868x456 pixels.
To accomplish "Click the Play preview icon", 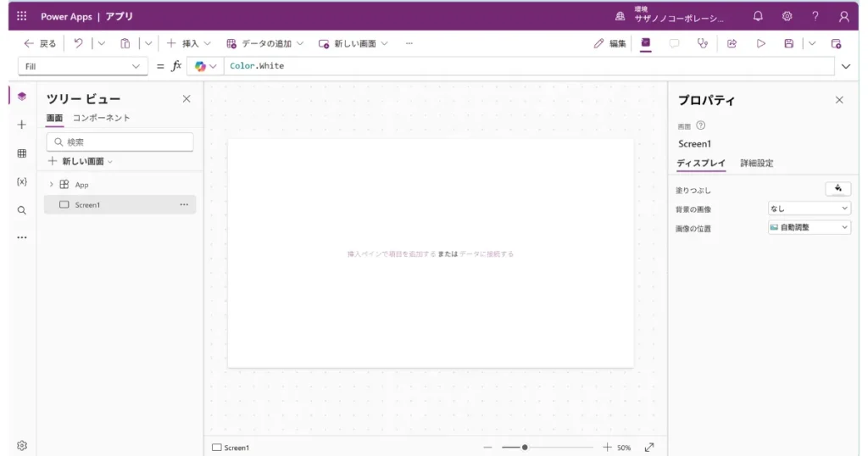I will coord(760,43).
